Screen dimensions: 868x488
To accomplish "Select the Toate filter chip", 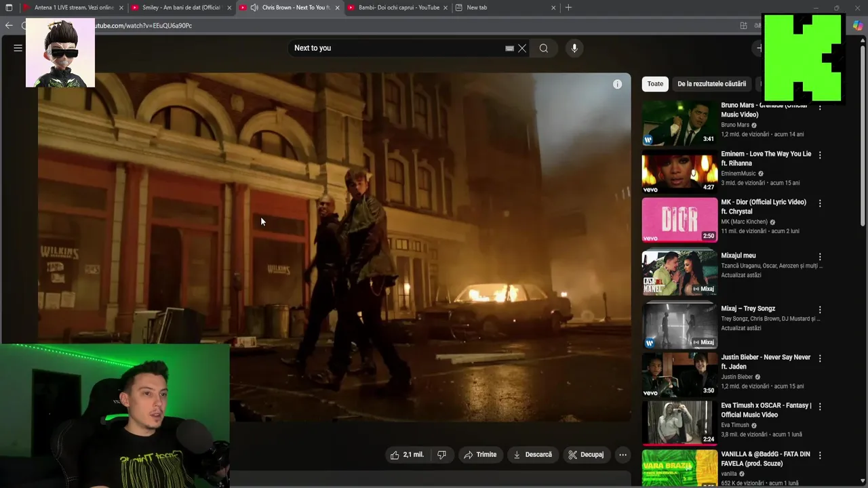I will pos(655,84).
